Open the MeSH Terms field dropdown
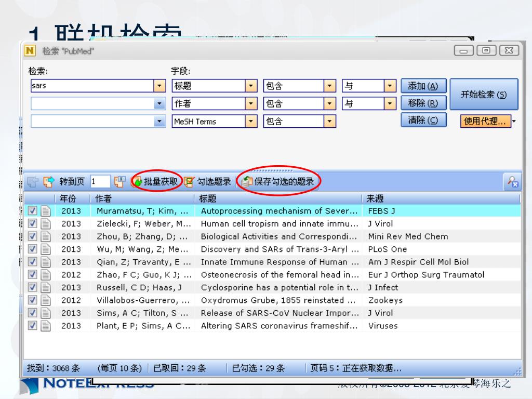The height and width of the screenshot is (399, 532). pyautogui.click(x=251, y=121)
